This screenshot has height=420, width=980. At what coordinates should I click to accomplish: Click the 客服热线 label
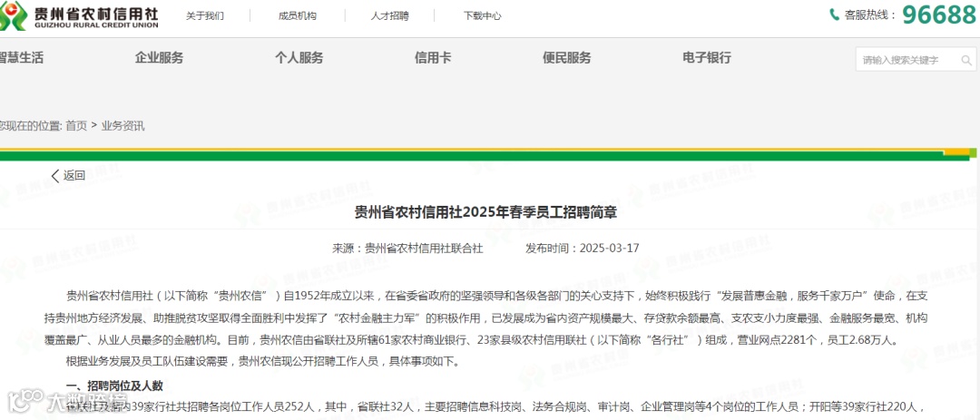(x=870, y=15)
